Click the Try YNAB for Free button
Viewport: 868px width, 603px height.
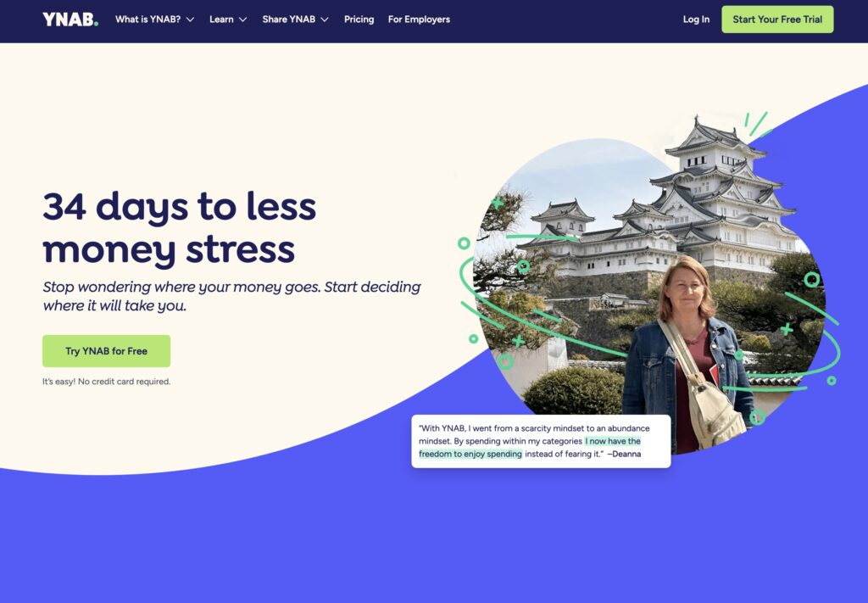click(106, 351)
